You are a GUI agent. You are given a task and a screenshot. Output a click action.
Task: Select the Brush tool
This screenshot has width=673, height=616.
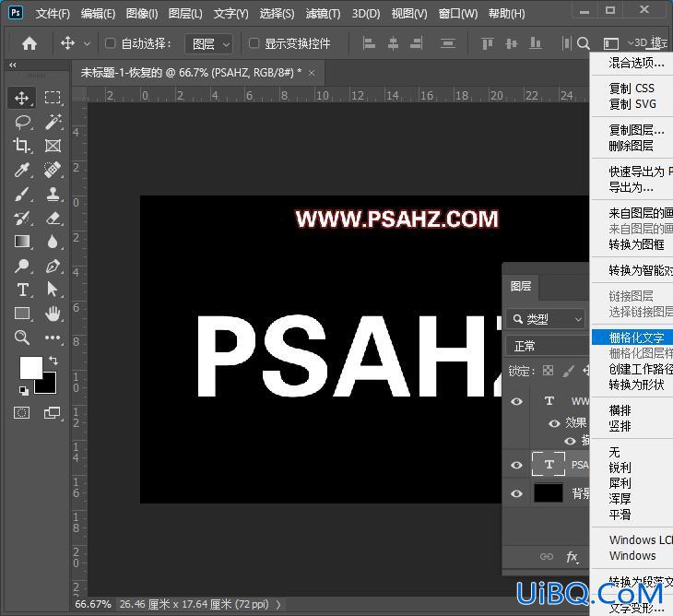coord(21,194)
